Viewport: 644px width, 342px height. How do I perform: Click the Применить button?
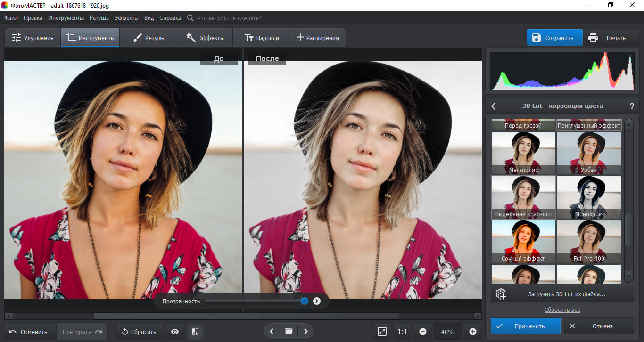[x=526, y=326]
